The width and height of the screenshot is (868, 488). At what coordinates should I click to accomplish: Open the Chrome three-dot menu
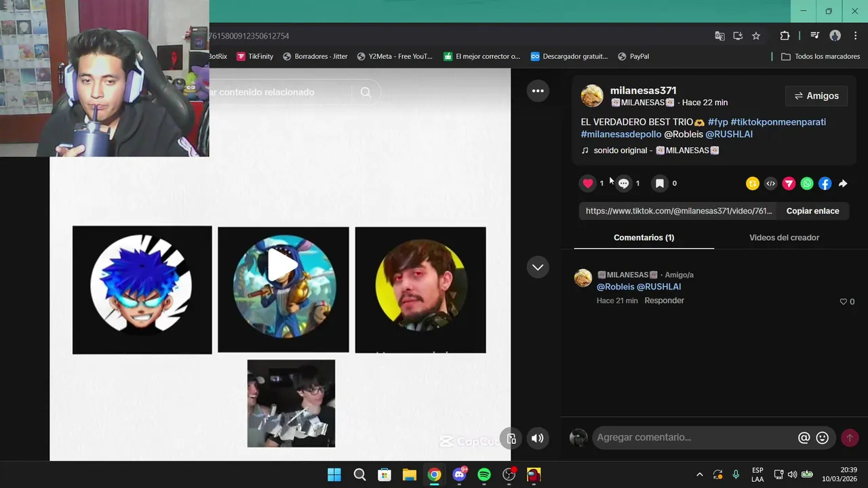pyautogui.click(x=855, y=36)
